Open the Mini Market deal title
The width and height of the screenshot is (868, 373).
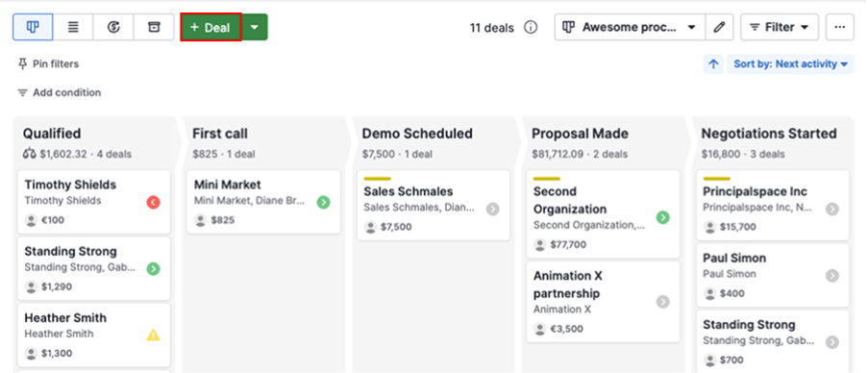(228, 185)
